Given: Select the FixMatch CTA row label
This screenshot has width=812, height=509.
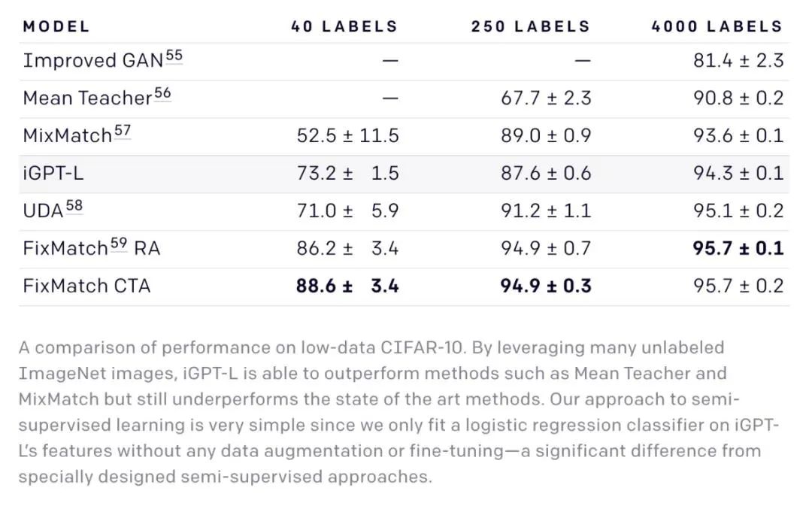Looking at the screenshot, I should point(86,286).
